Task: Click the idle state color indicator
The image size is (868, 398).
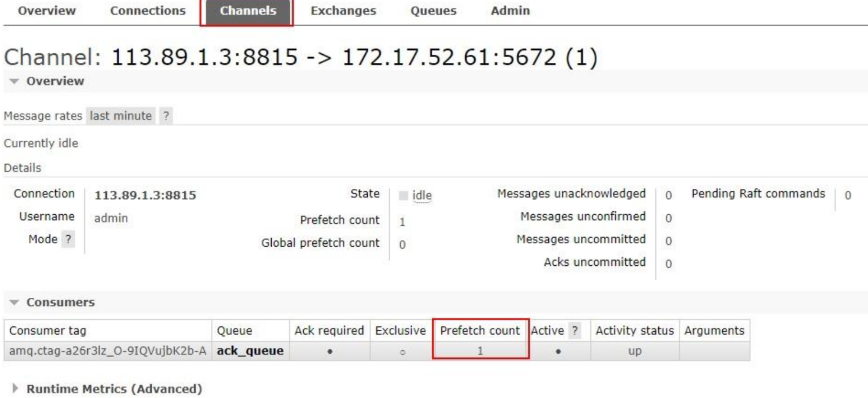Action: [x=403, y=195]
